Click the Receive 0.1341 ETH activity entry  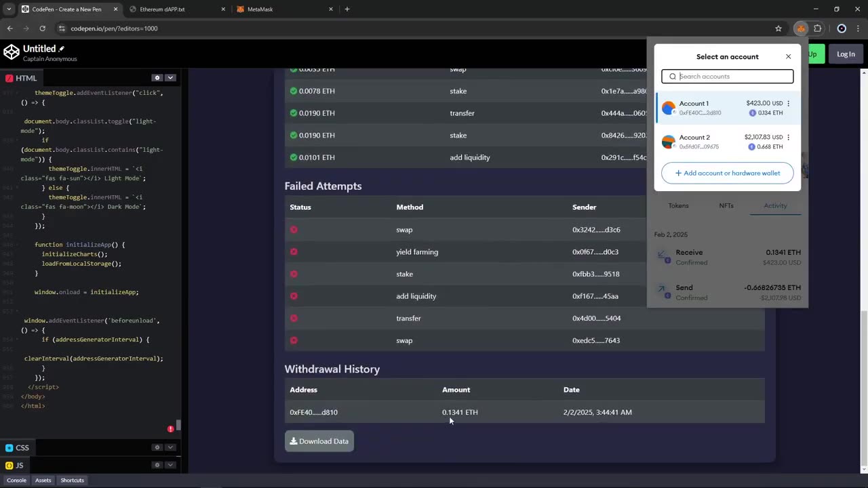728,257
